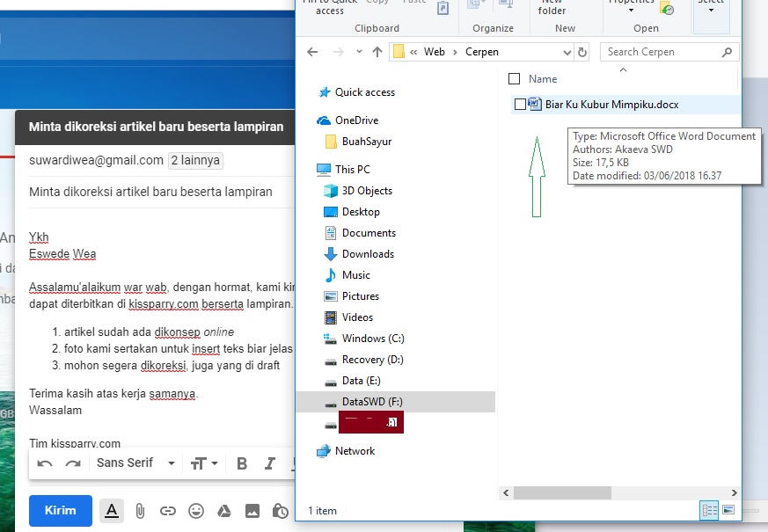Click the attach files paperclip icon

[x=140, y=511]
